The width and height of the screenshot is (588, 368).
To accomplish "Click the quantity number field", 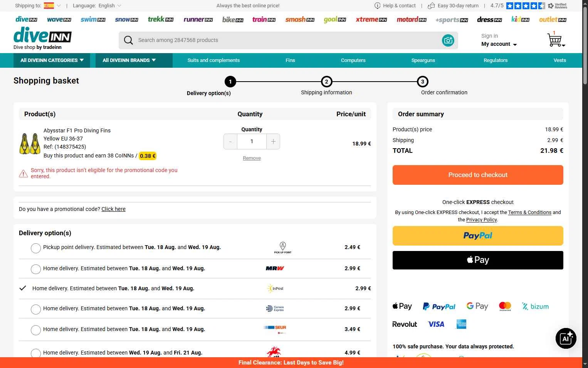I will [252, 142].
